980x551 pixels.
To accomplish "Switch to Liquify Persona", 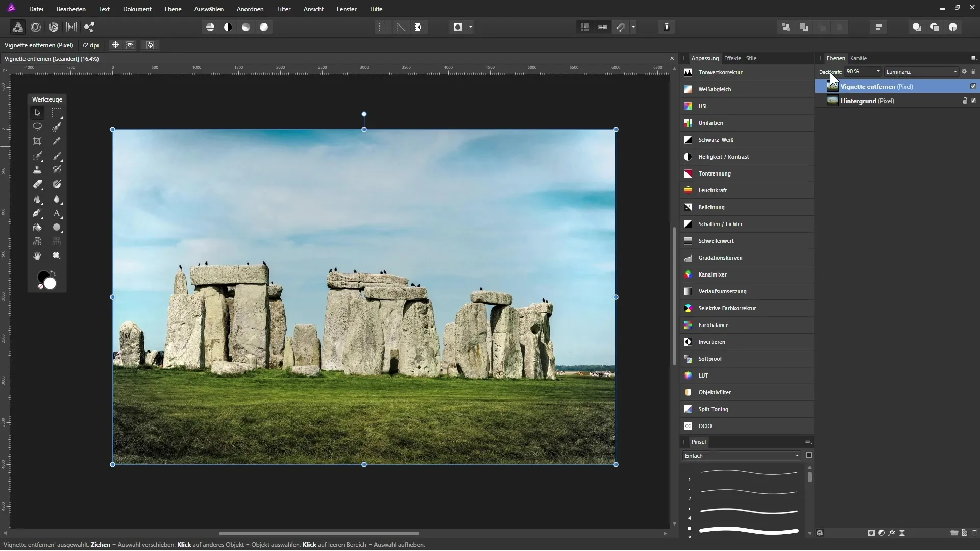I will [x=36, y=27].
